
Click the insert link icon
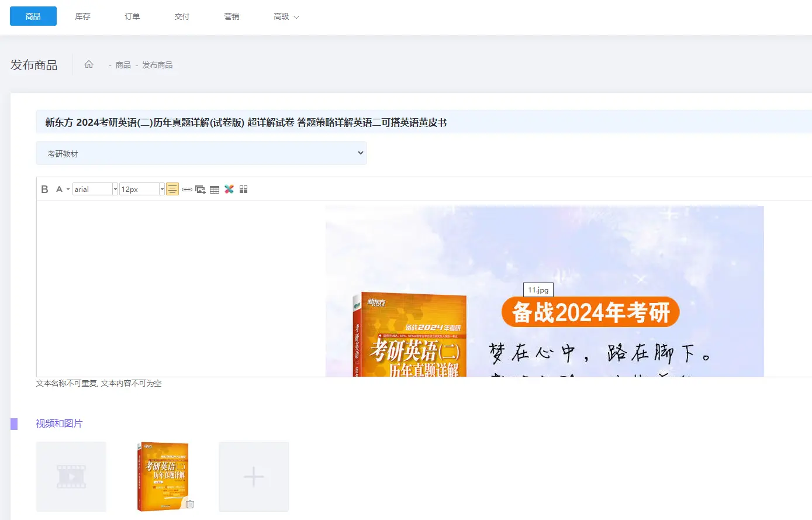pos(186,190)
